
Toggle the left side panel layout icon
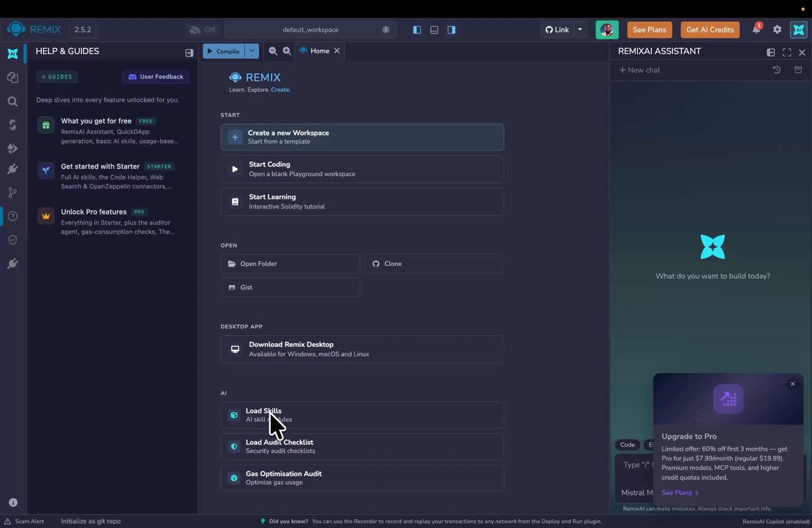pos(417,30)
